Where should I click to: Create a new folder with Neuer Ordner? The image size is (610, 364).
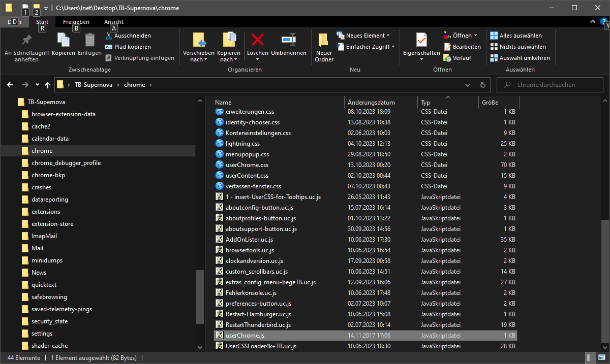[324, 41]
